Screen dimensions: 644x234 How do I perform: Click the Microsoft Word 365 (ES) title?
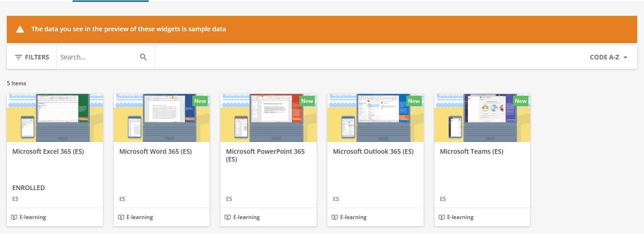156,151
